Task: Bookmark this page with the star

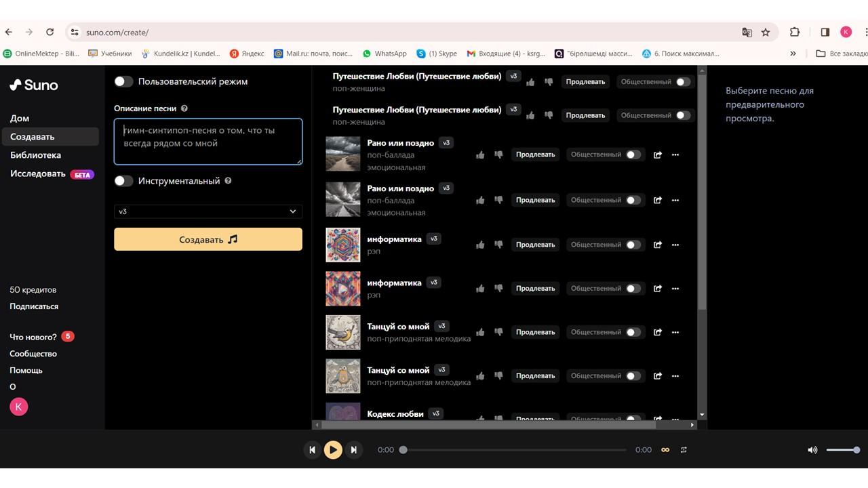Action: [x=766, y=32]
